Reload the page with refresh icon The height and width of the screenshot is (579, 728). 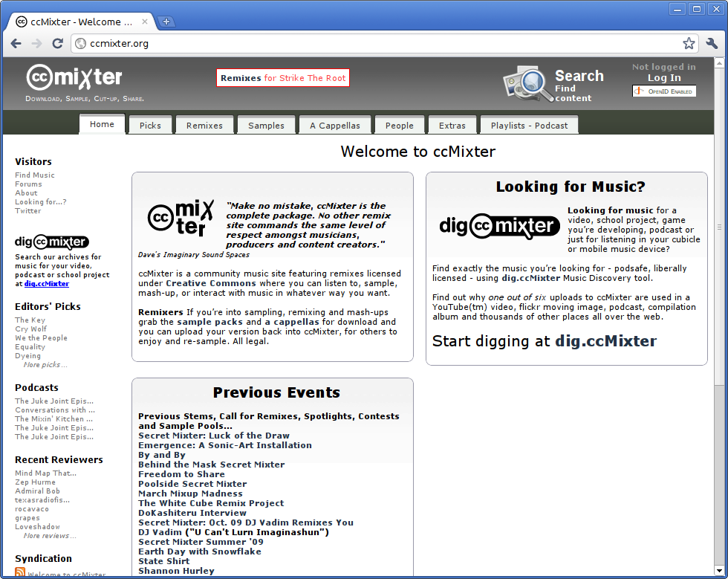[x=58, y=44]
